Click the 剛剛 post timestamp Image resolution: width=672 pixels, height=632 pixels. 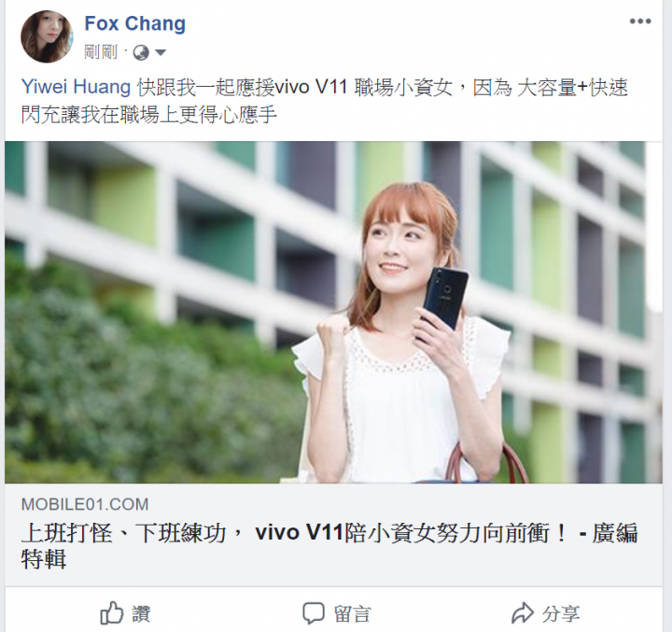pyautogui.click(x=101, y=52)
